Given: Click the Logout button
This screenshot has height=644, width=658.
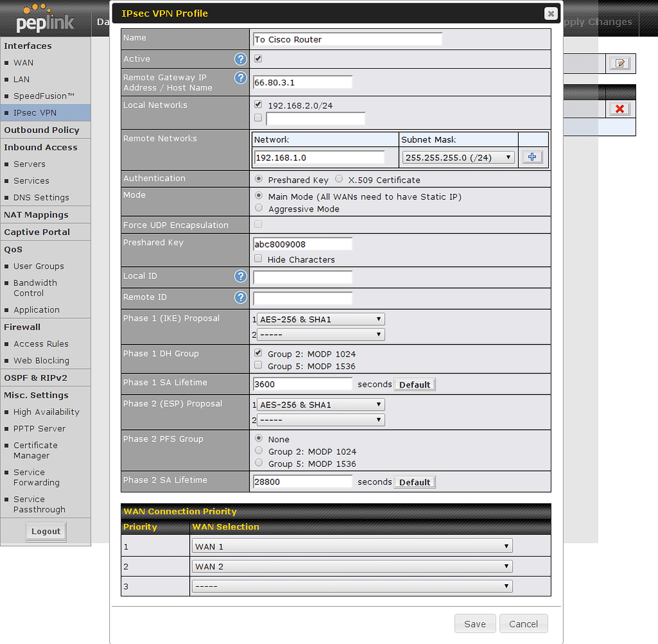Looking at the screenshot, I should 46,531.
